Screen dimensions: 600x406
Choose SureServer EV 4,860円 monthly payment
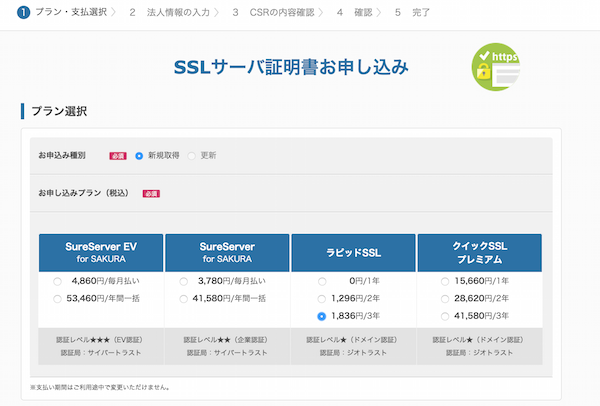click(57, 282)
